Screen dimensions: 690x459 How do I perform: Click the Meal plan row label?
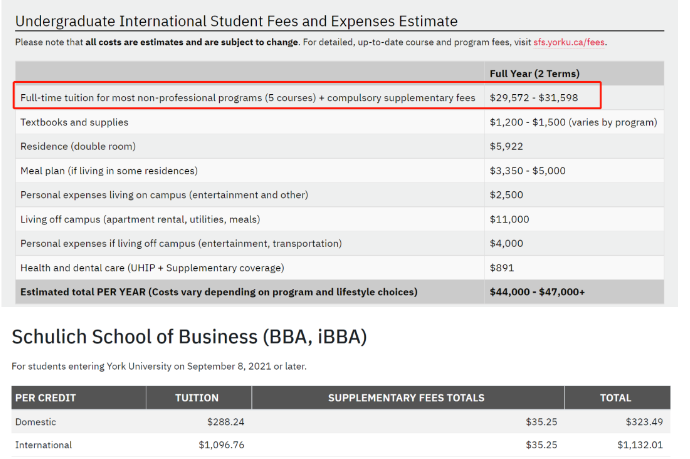click(x=109, y=170)
